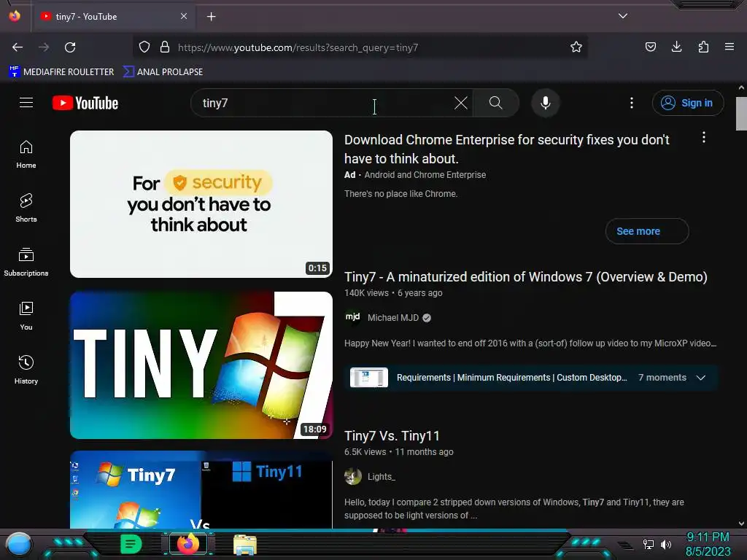
Task: Open network status tray icon
Action: click(x=648, y=544)
